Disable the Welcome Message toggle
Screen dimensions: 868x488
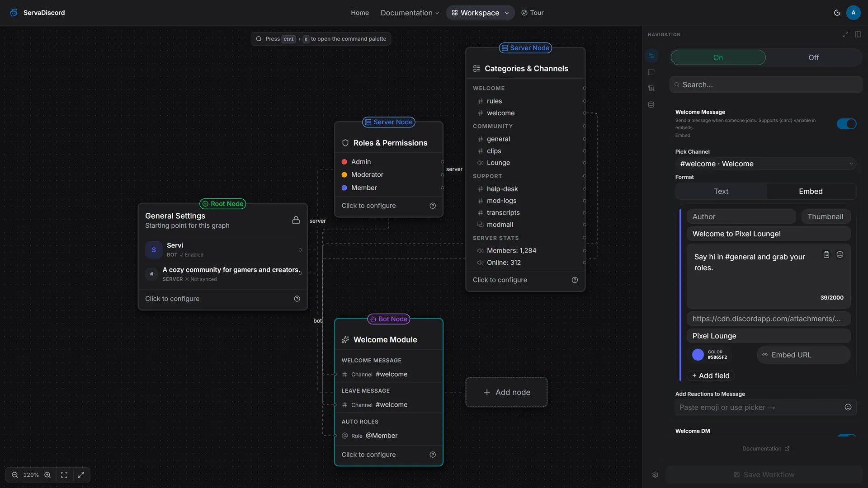click(x=846, y=124)
